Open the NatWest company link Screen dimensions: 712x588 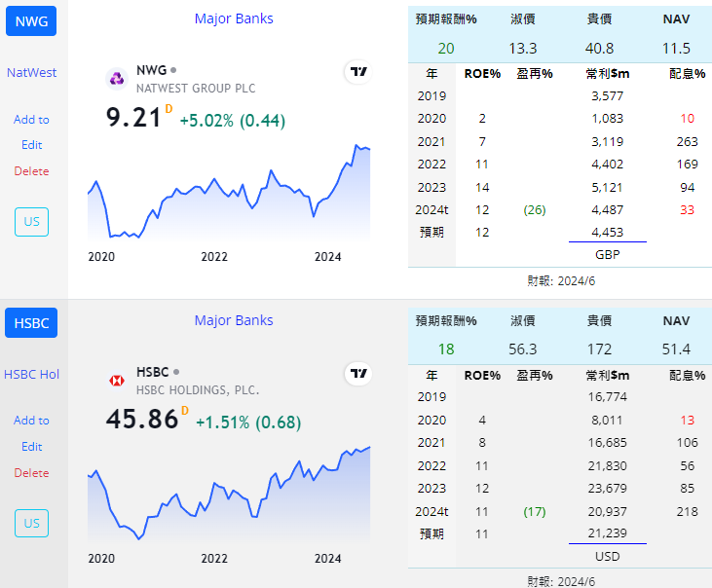click(x=31, y=73)
